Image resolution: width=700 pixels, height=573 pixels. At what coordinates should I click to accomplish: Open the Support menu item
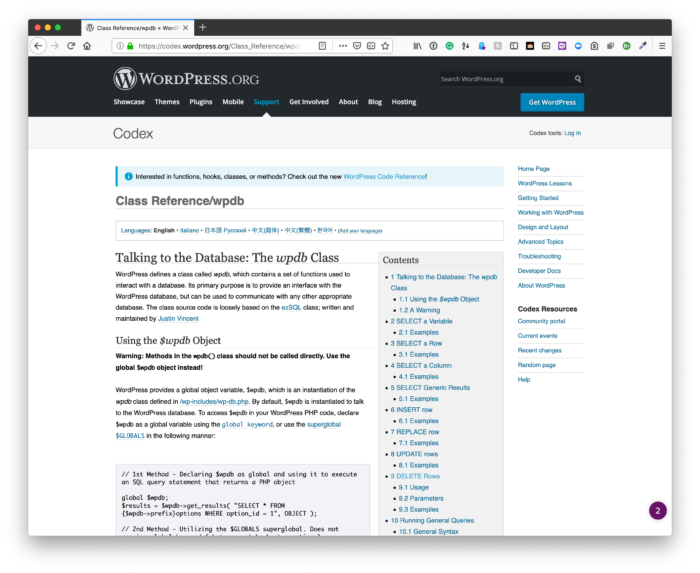[267, 102]
